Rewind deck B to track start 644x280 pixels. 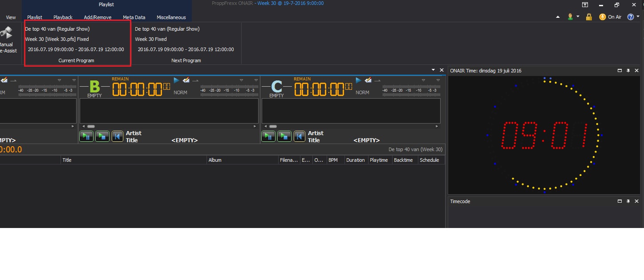tap(117, 136)
